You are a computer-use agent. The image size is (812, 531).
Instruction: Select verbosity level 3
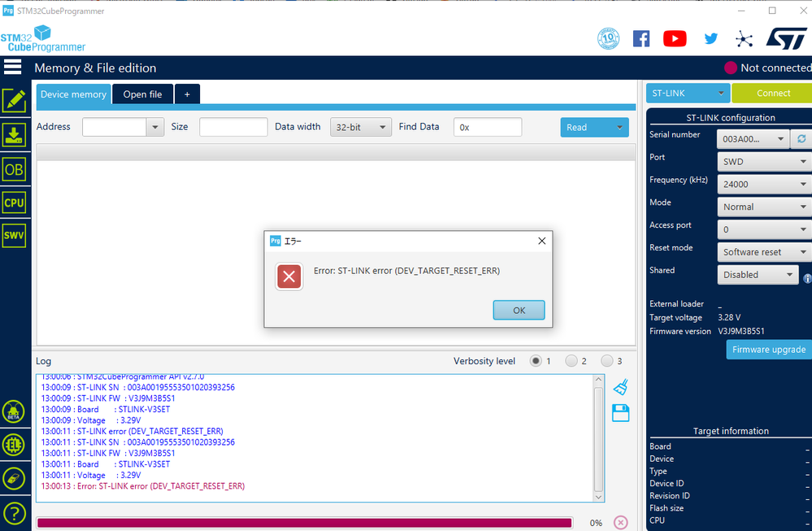(606, 360)
